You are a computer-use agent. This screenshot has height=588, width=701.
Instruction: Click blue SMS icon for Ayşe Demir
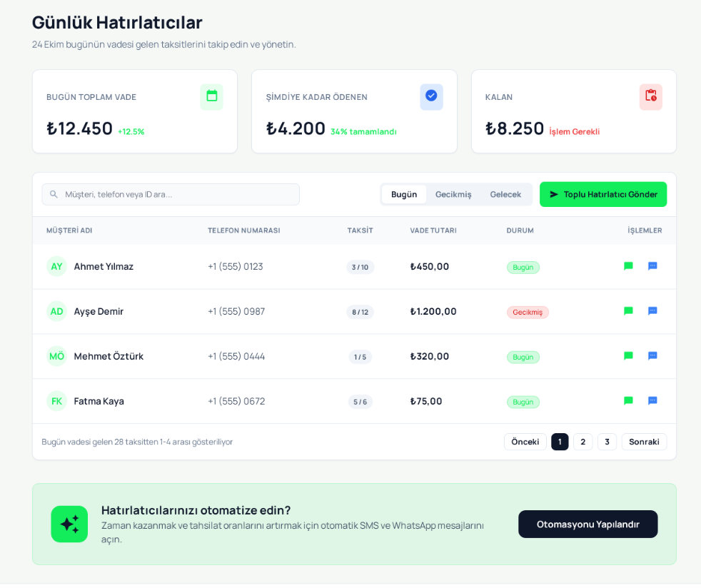pyautogui.click(x=652, y=311)
